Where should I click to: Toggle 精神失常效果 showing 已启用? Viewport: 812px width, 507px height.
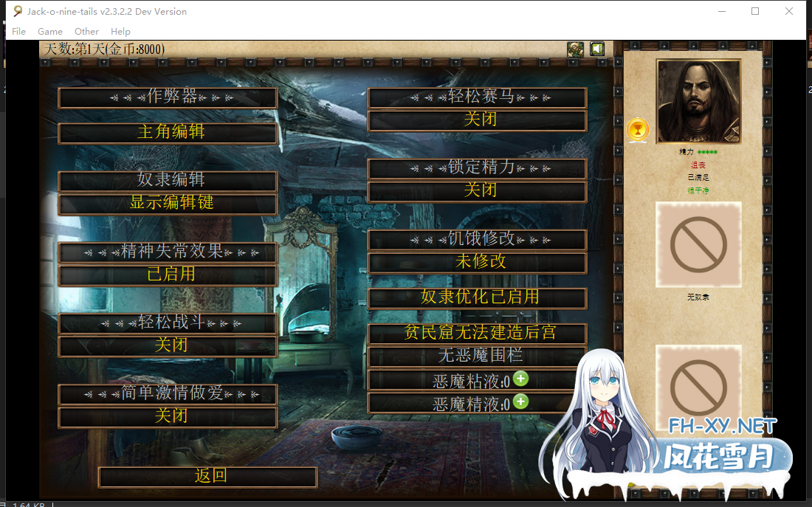168,275
